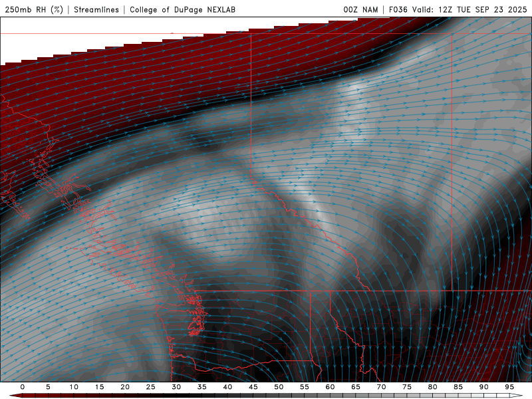Select 'F036' forecast hour text
This screenshot has width=532, height=399.
pyautogui.click(x=398, y=9)
